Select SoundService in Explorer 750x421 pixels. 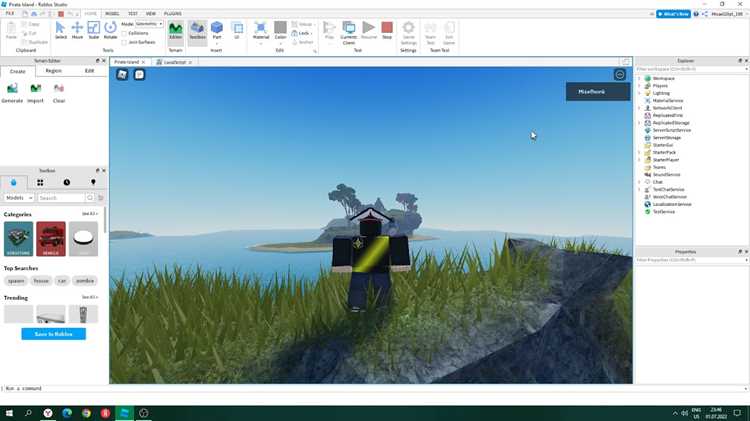tap(666, 175)
